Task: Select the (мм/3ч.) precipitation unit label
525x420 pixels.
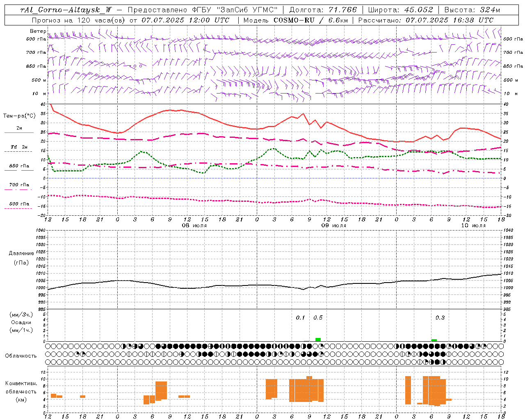Action: (x=21, y=315)
